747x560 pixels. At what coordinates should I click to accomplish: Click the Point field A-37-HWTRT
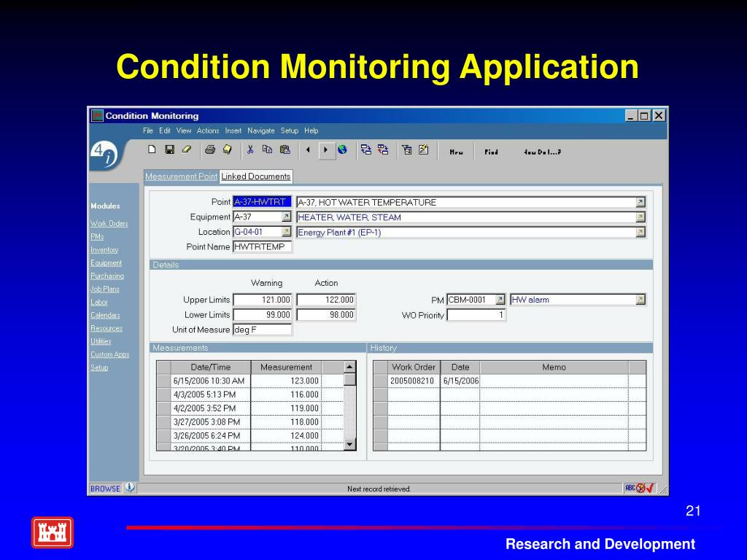click(262, 202)
